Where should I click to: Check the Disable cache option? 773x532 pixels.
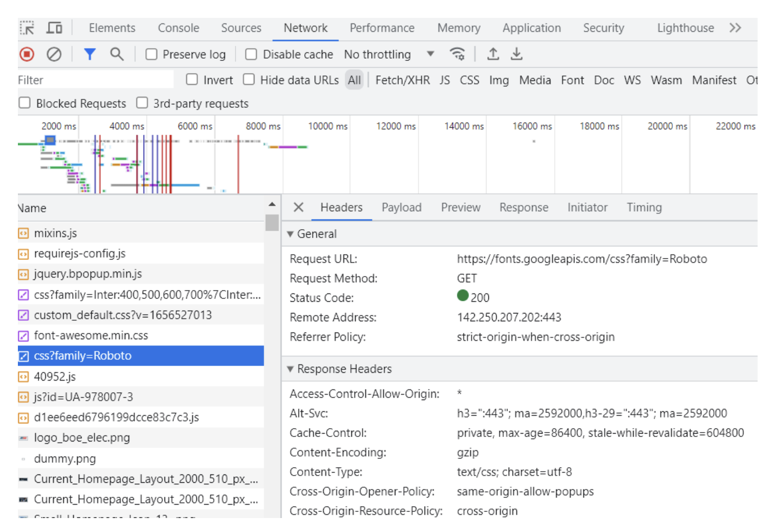point(251,54)
